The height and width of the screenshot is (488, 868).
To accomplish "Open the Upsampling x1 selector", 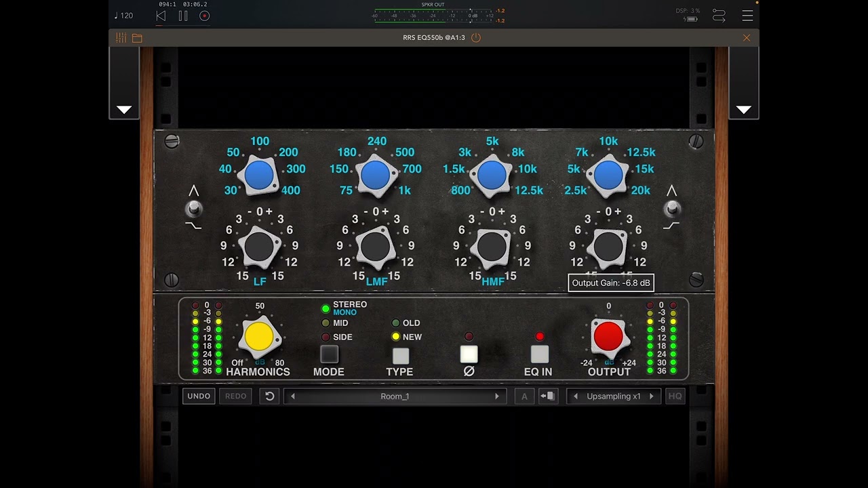I will (614, 396).
